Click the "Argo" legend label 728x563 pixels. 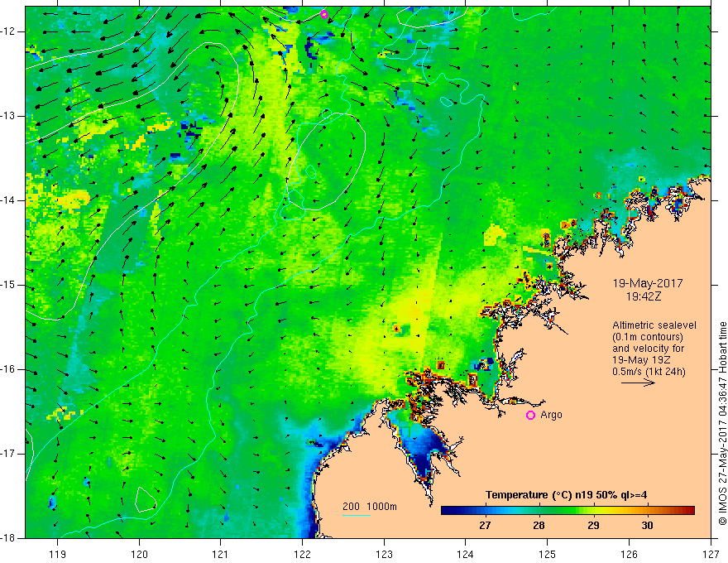point(551,415)
